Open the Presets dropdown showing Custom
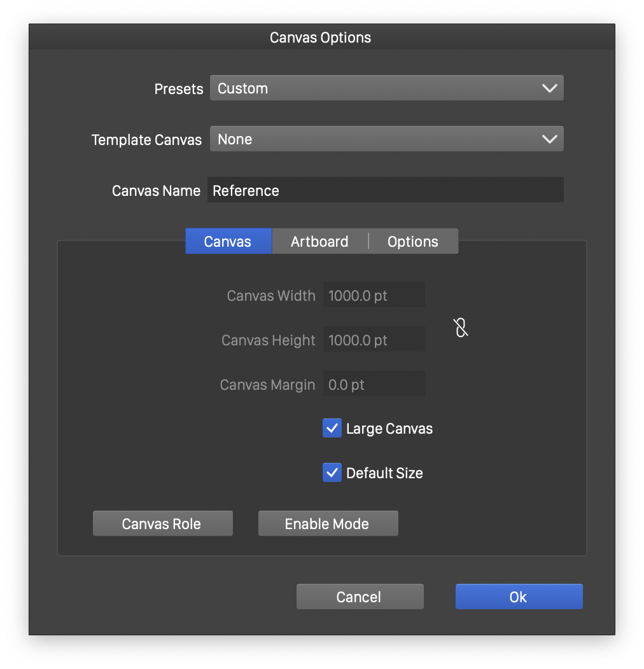Viewport: 644px width, 669px height. click(x=386, y=88)
